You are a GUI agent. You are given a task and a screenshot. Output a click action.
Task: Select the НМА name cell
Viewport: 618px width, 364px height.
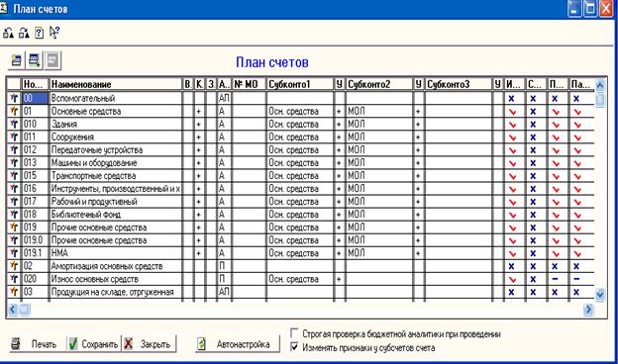[116, 253]
